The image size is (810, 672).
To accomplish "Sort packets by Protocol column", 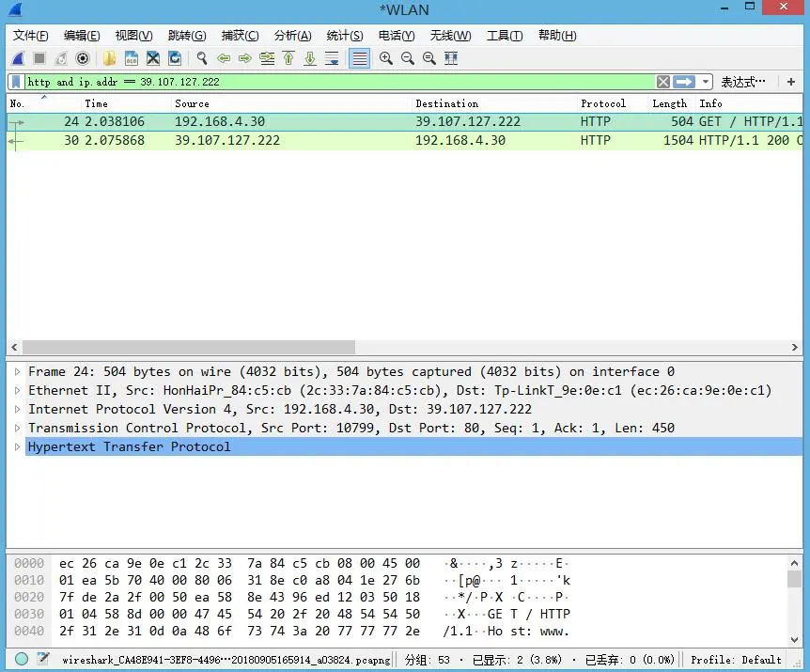I will 613,103.
